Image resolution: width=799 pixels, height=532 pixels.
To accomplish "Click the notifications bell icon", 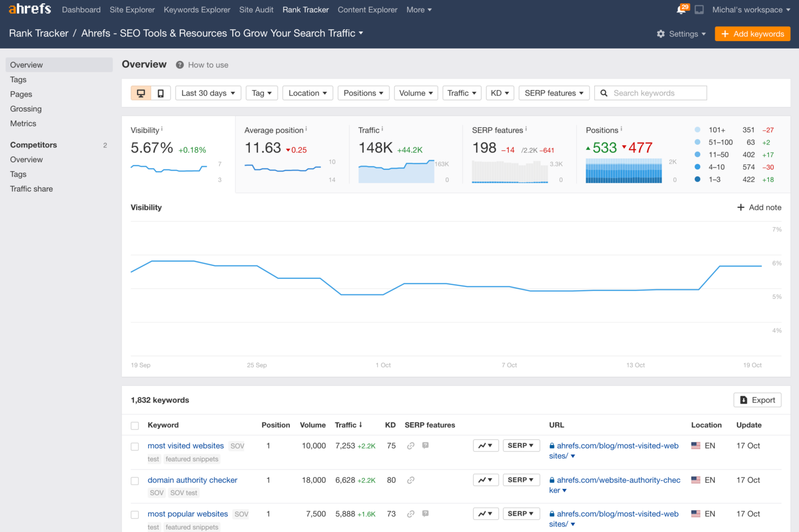I will pos(681,10).
